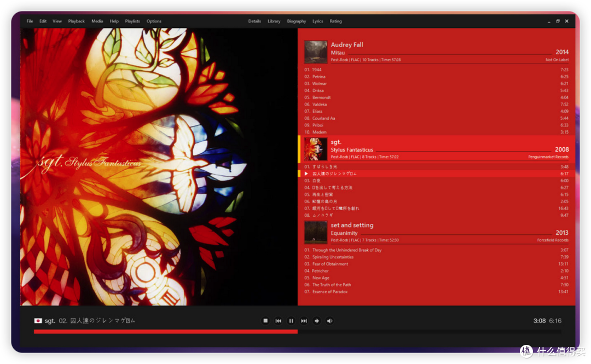Jump to the next track button
591x364 pixels.
tap(304, 321)
